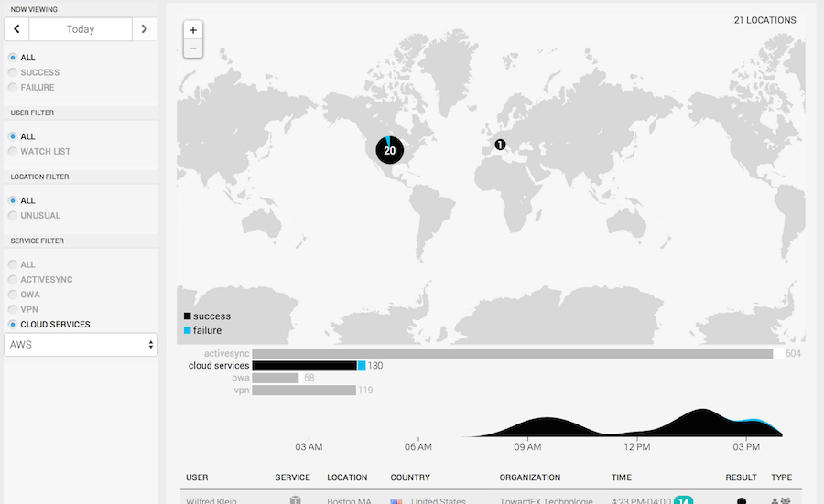The width and height of the screenshot is (824, 504).
Task: Click the single-location marker over Europe
Action: point(500,145)
